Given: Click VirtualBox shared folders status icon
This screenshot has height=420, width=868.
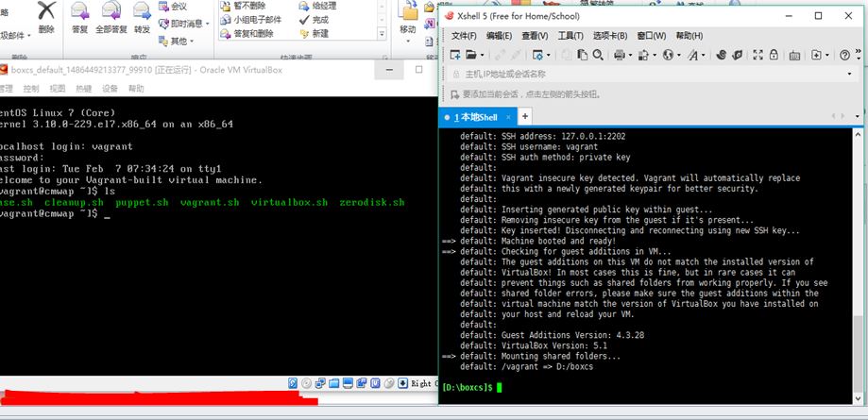Looking at the screenshot, I should (334, 383).
